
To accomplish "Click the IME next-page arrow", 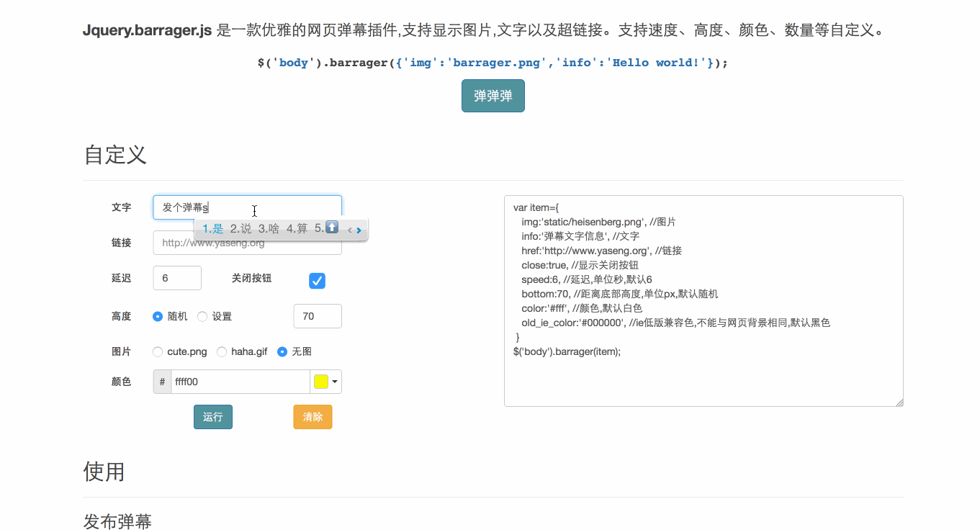I will tap(359, 229).
